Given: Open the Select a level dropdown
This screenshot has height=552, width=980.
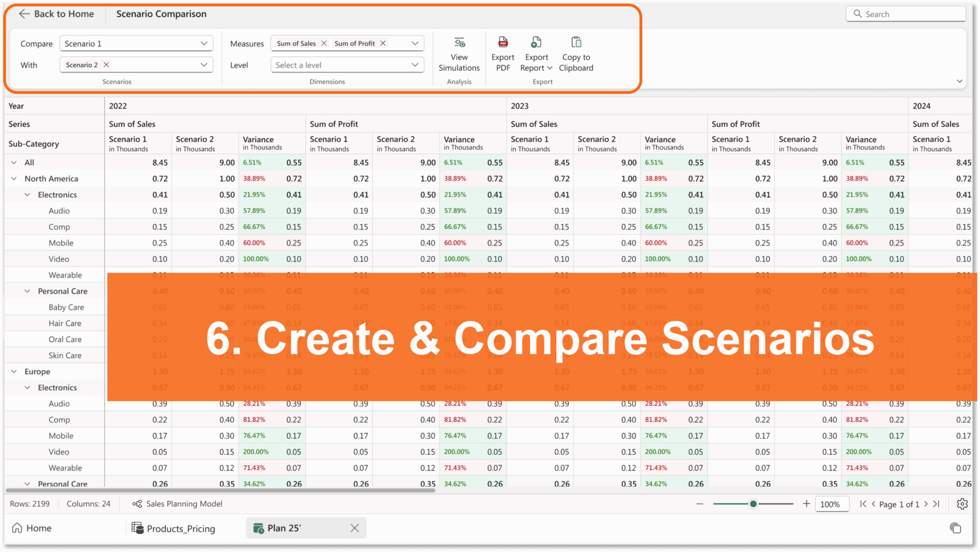Looking at the screenshot, I should [x=346, y=65].
